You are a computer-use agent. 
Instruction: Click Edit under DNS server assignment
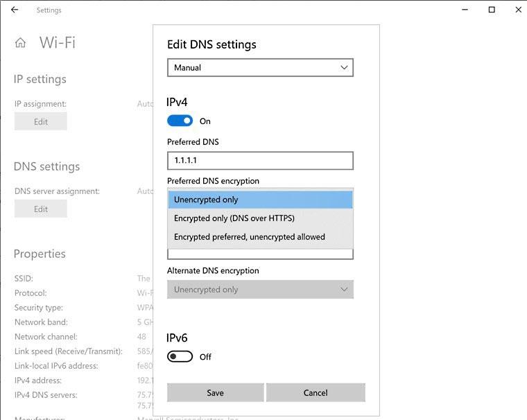[x=41, y=209]
